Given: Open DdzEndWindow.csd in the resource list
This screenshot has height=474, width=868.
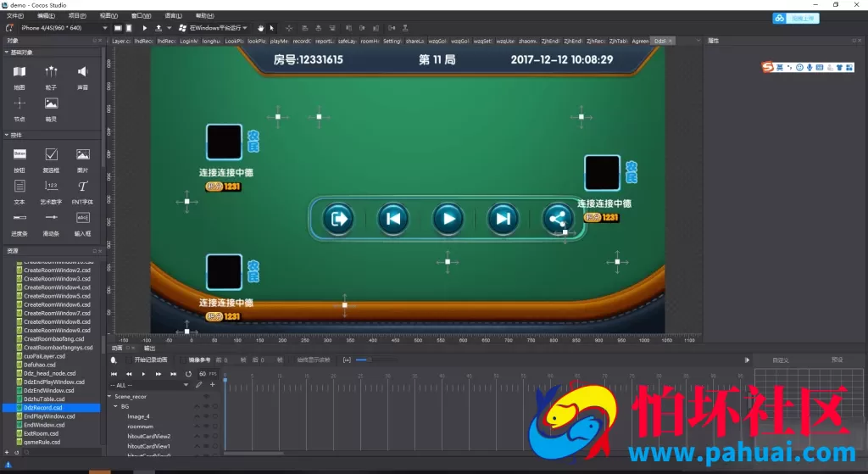Looking at the screenshot, I should (48, 390).
